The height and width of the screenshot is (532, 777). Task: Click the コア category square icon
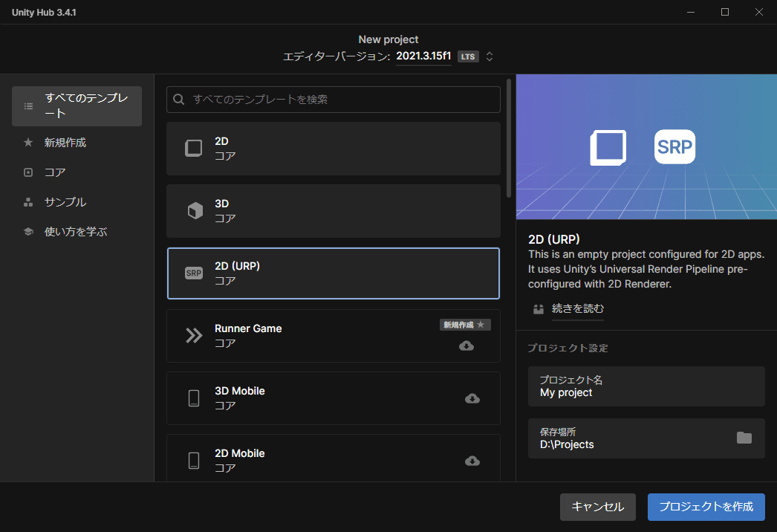pos(28,172)
